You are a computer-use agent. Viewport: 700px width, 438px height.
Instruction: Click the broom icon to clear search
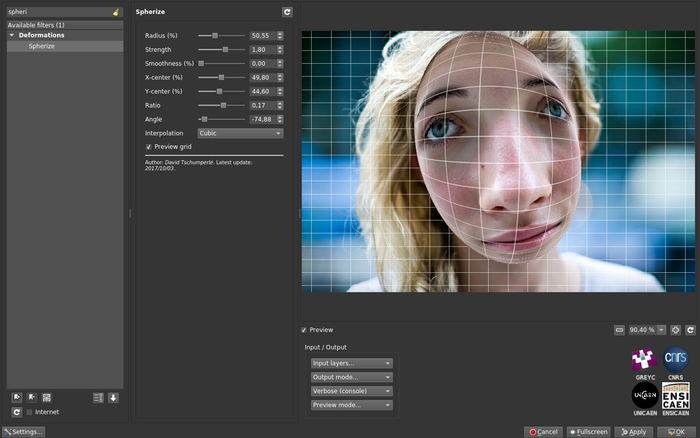coord(117,12)
